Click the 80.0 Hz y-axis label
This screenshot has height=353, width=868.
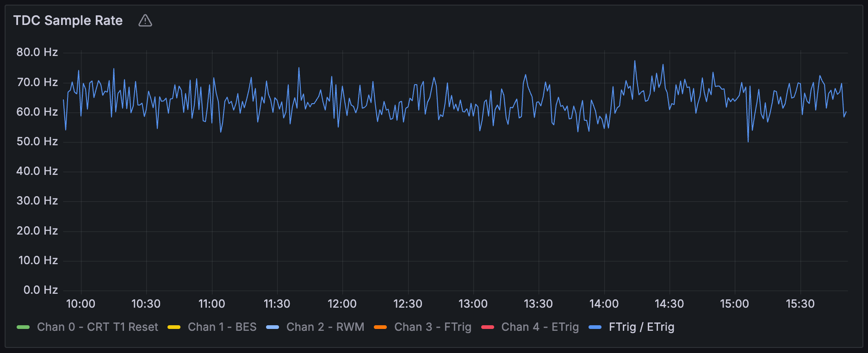point(37,52)
